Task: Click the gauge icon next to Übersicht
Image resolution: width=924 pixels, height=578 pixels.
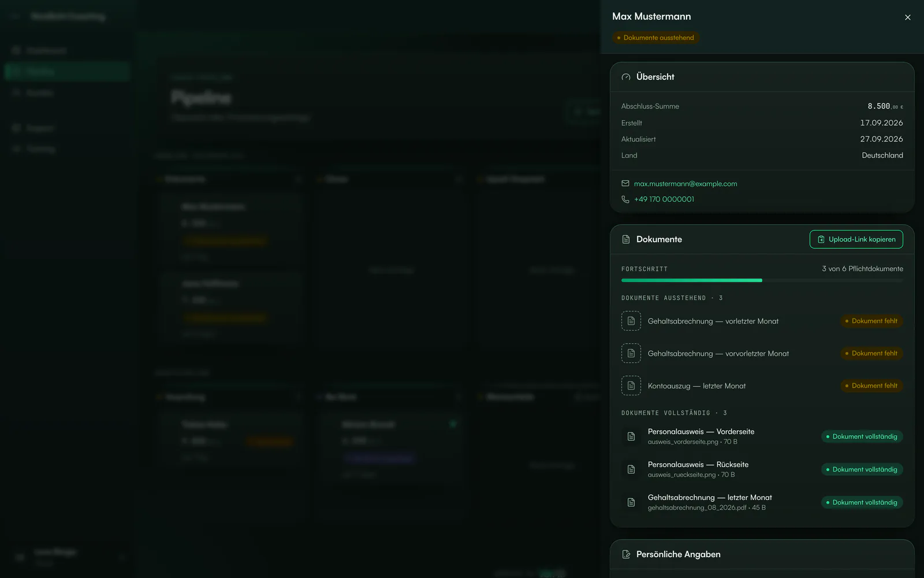Action: pos(626,77)
